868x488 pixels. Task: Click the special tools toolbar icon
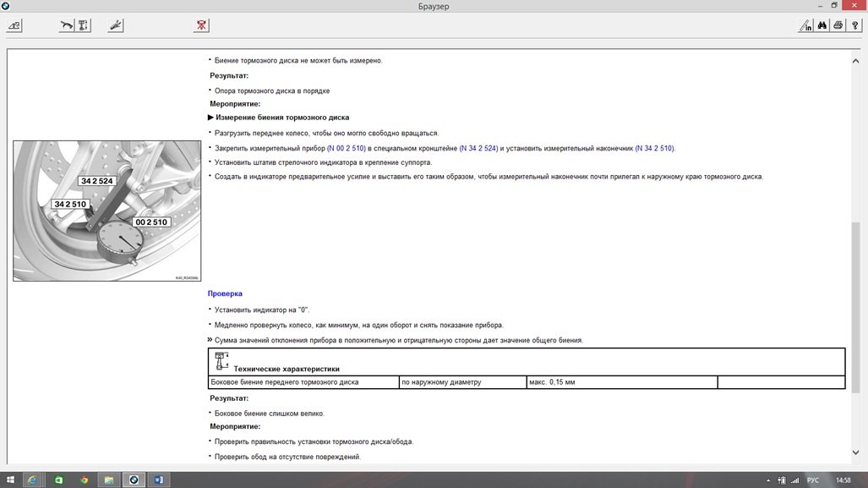pyautogui.click(x=116, y=25)
